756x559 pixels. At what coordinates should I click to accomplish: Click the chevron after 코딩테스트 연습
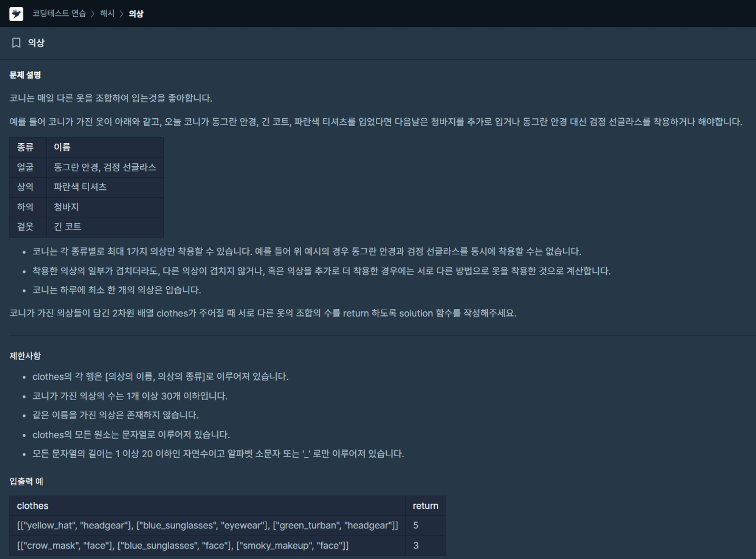(93, 14)
